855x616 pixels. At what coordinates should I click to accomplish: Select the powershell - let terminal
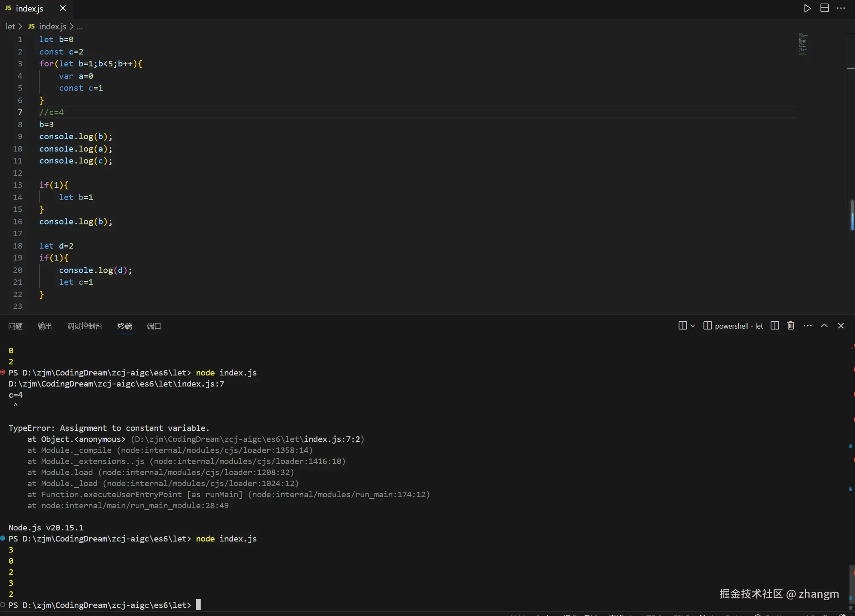tap(733, 326)
